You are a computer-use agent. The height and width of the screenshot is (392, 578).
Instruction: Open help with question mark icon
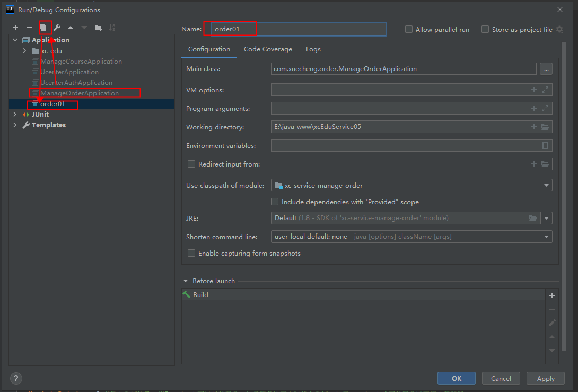click(16, 378)
